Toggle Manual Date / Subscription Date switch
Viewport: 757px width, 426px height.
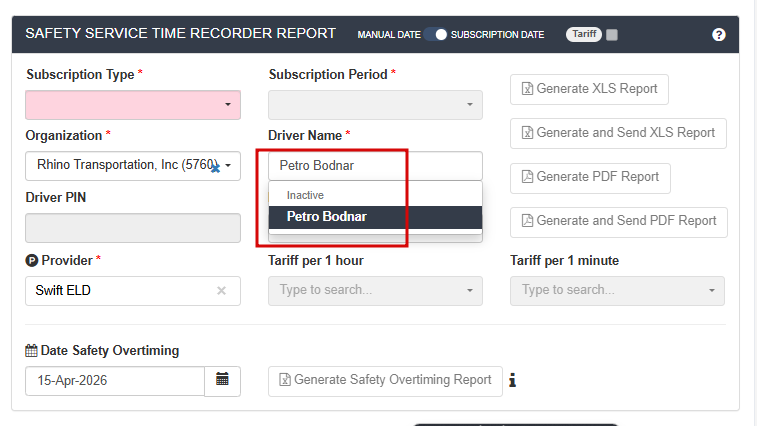[435, 34]
